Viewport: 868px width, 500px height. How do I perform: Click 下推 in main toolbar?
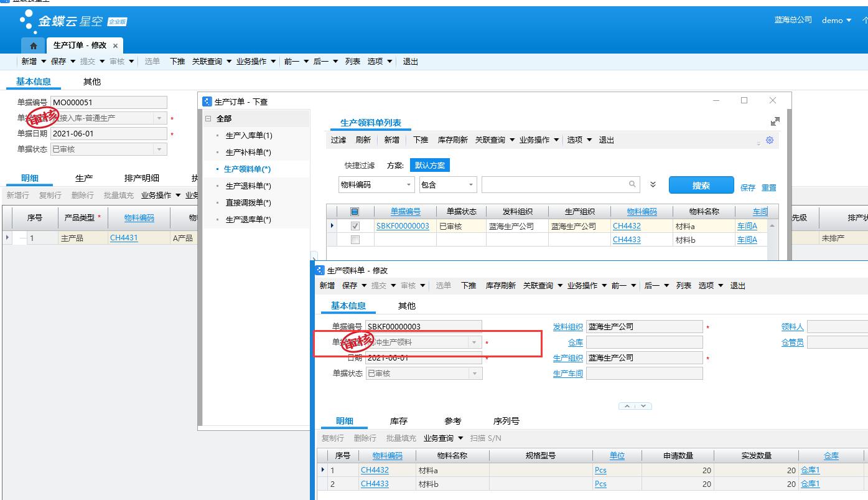click(x=177, y=62)
